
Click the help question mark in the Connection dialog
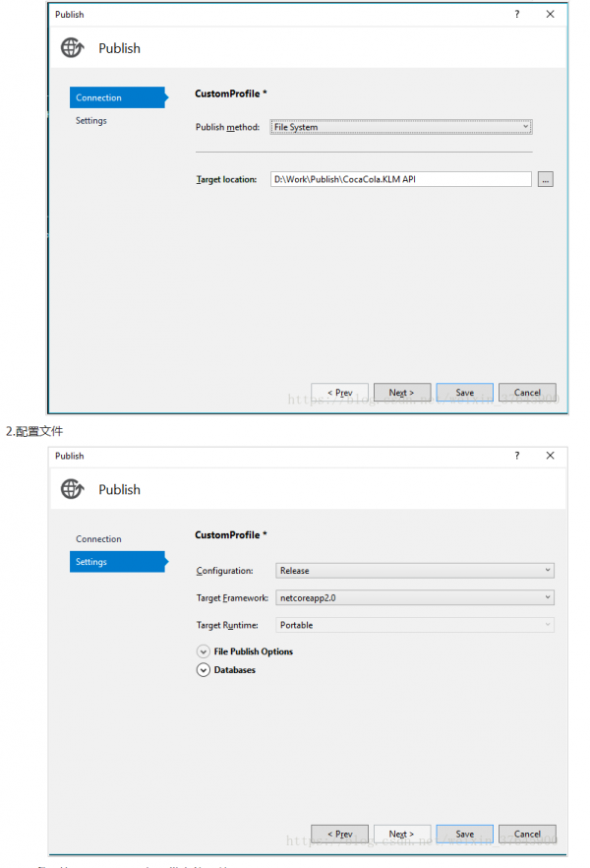click(517, 15)
